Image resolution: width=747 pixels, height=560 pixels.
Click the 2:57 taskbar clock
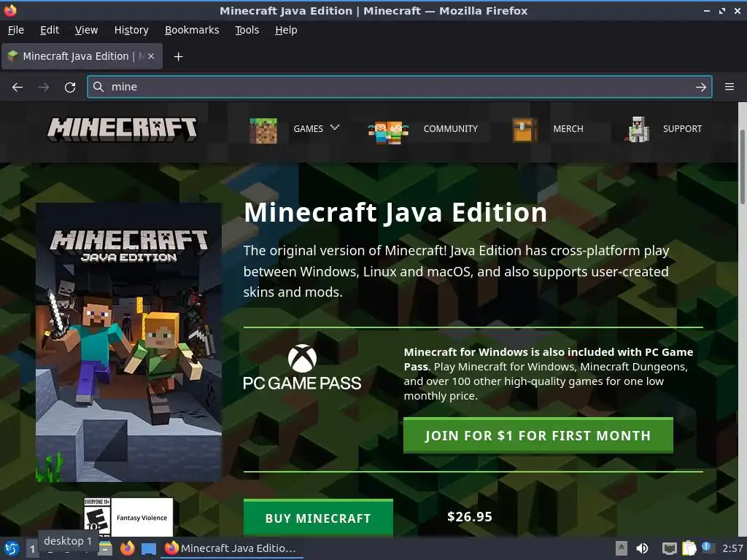pos(732,548)
